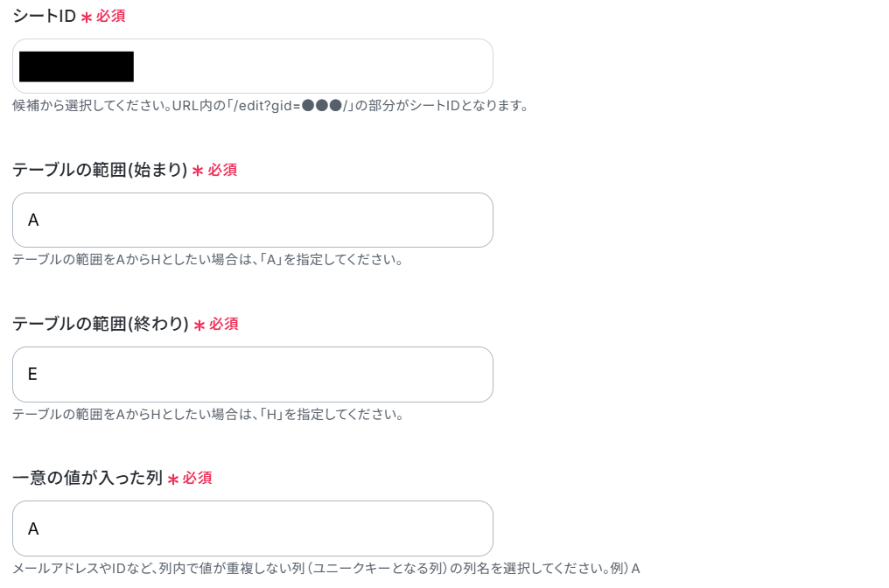
Task: Click the hint saying to specify 「A」
Action: [208, 260]
